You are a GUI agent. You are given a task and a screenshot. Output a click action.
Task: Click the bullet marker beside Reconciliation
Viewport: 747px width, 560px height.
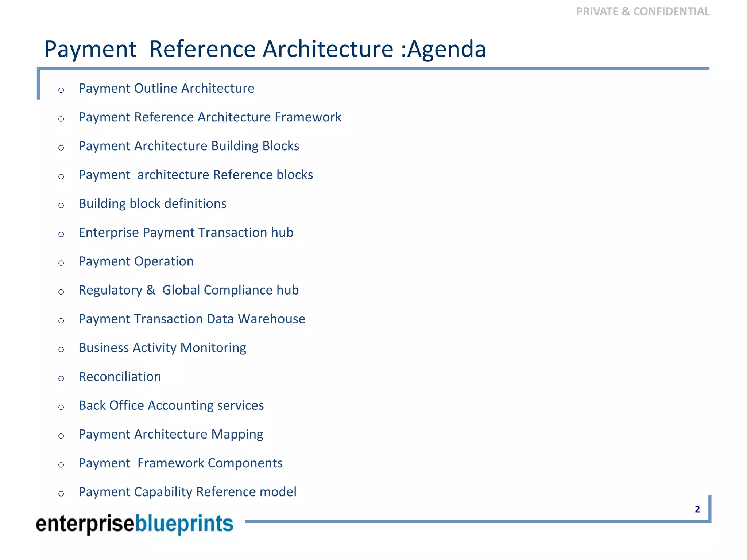click(x=61, y=378)
